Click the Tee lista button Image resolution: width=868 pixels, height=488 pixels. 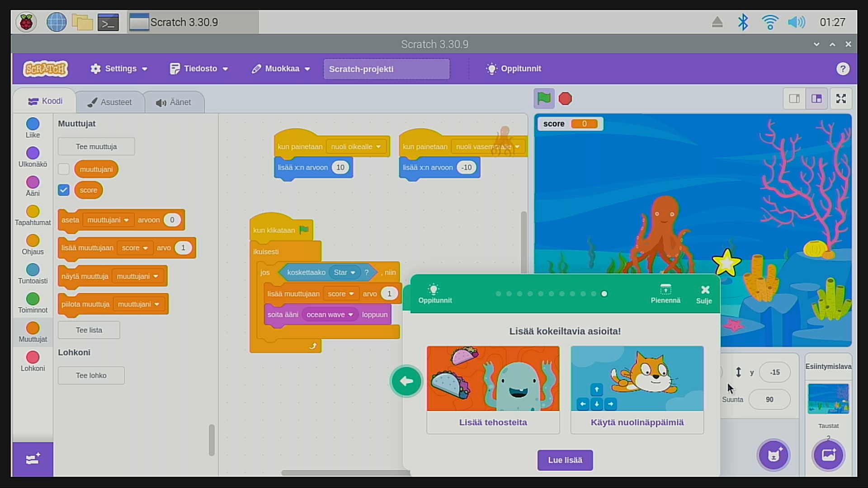coord(89,330)
